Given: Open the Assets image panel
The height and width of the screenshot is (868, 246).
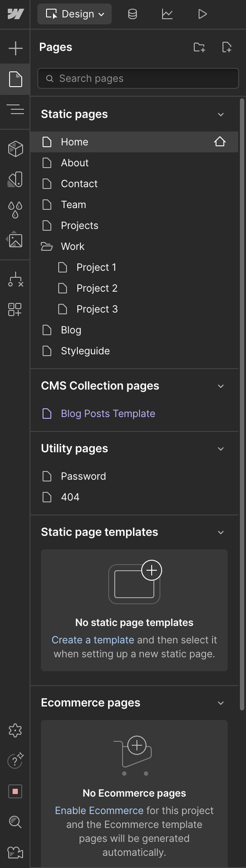Looking at the screenshot, I should [x=15, y=240].
